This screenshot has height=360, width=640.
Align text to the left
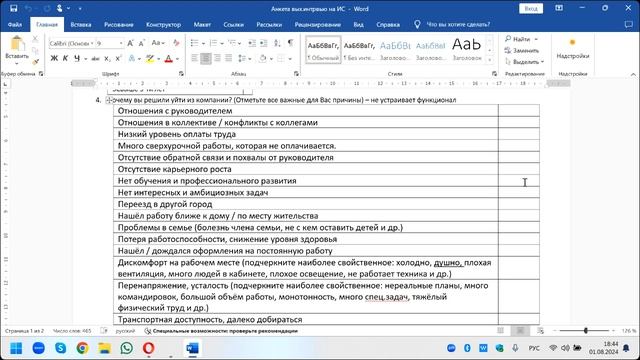194,58
